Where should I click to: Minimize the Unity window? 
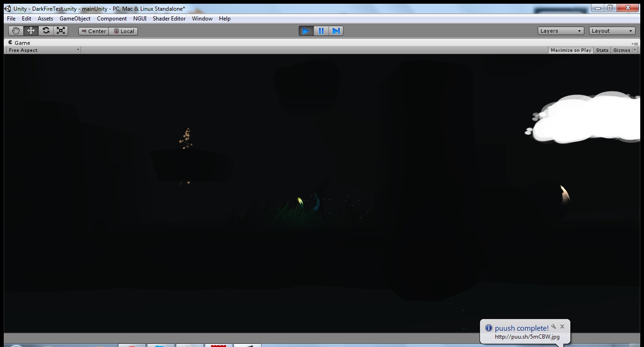coord(598,8)
